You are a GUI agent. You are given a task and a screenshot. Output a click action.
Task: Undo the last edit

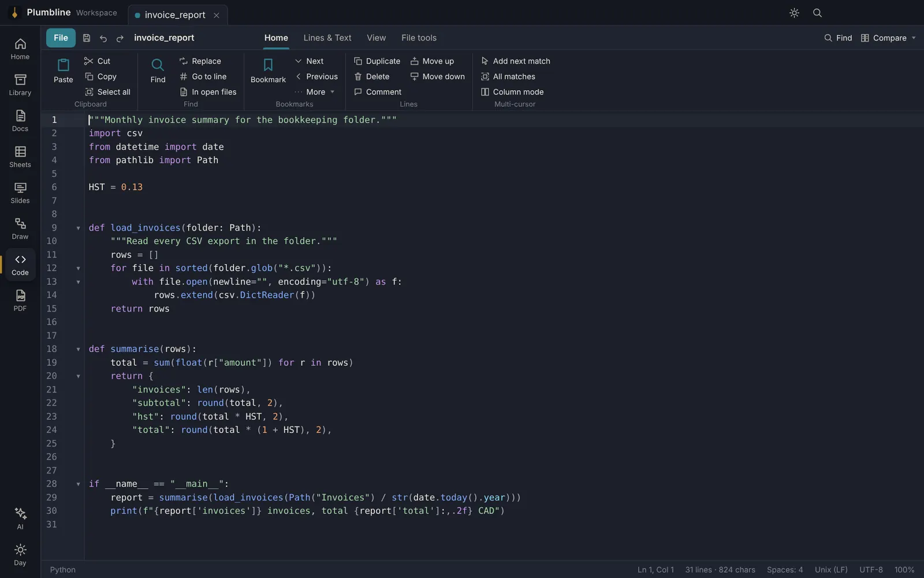tap(103, 38)
